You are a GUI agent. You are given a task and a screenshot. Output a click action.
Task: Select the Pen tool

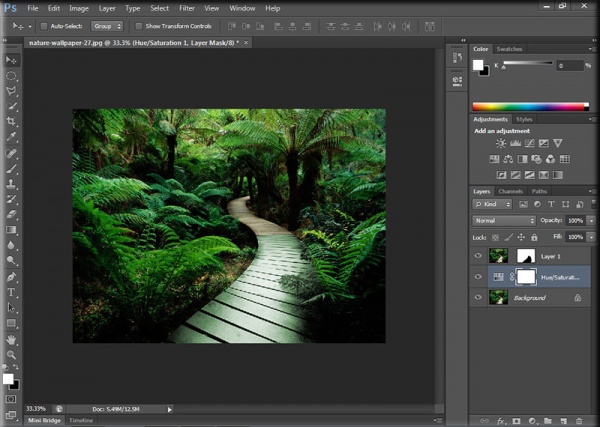point(12,277)
